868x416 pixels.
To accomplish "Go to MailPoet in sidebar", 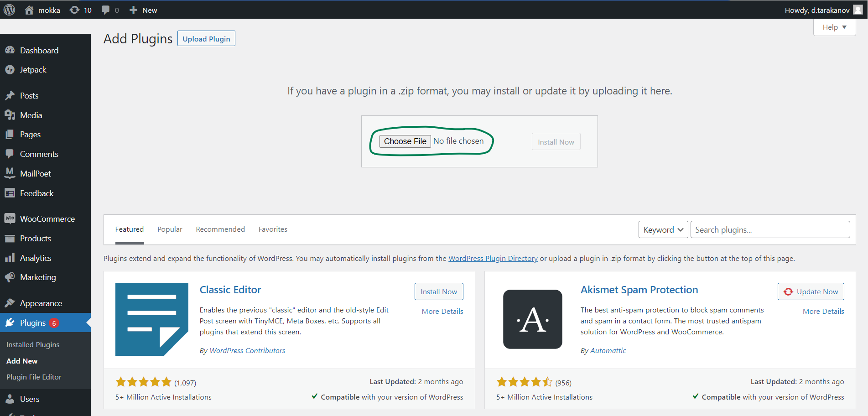I will (35, 174).
